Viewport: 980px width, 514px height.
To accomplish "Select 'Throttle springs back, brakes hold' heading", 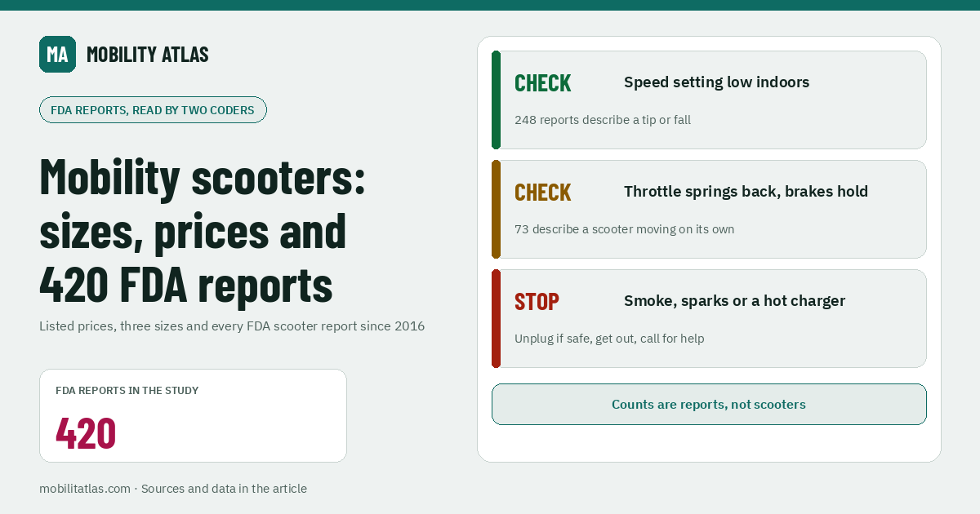I will pos(746,192).
